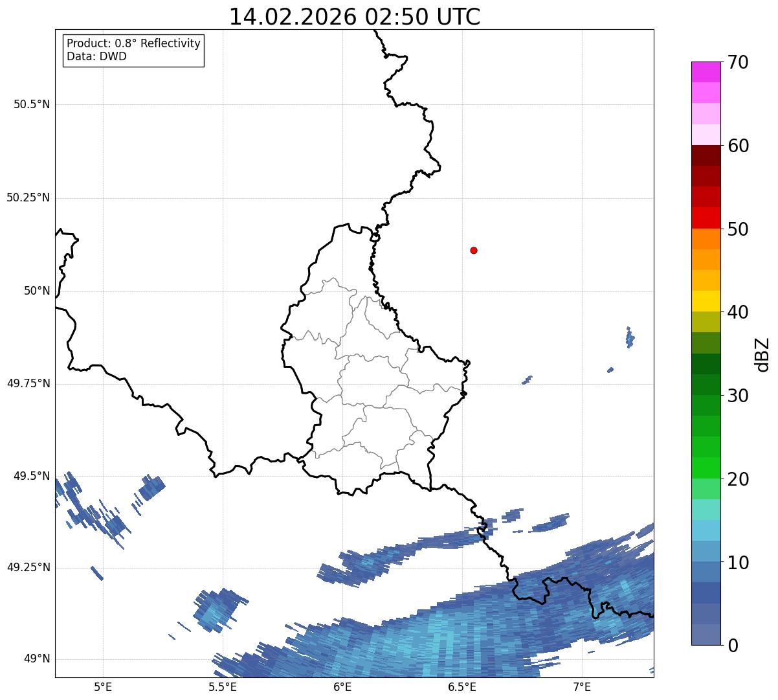Click the 49.25°N latitude label
778x700 pixels.
point(28,567)
